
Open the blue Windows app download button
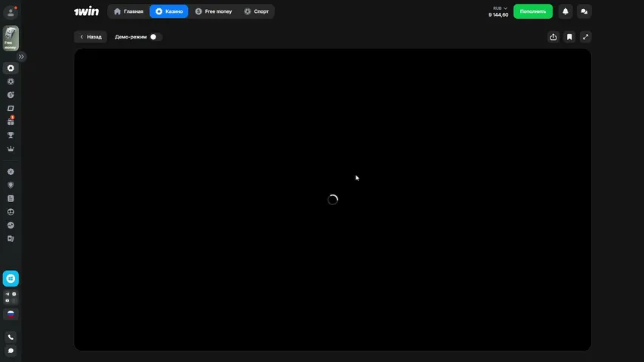pyautogui.click(x=11, y=279)
